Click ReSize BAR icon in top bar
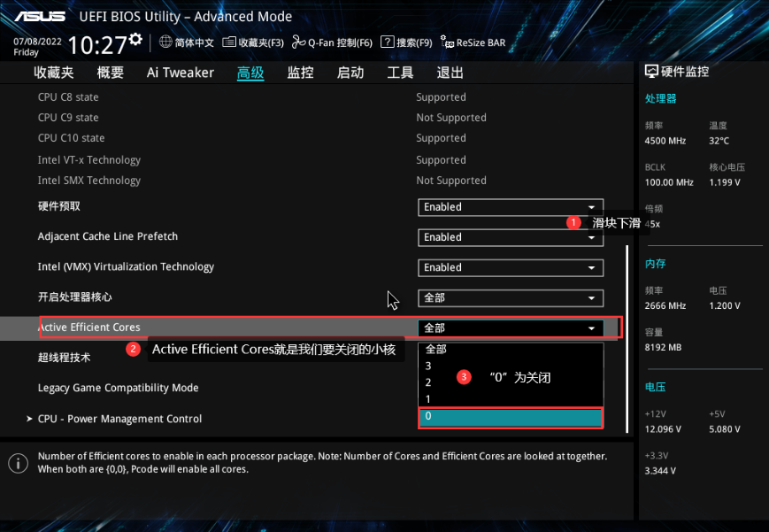Screen dimensions: 769x532 coord(473,42)
